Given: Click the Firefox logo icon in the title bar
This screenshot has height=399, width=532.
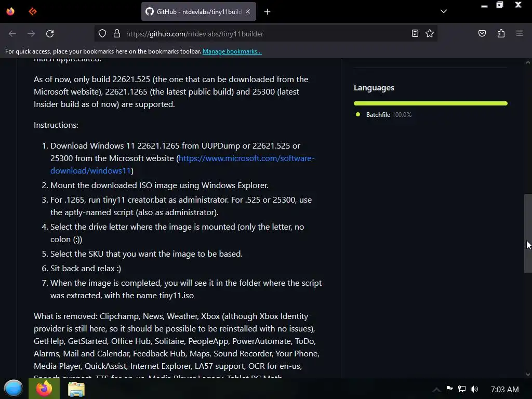Looking at the screenshot, I should point(10,11).
